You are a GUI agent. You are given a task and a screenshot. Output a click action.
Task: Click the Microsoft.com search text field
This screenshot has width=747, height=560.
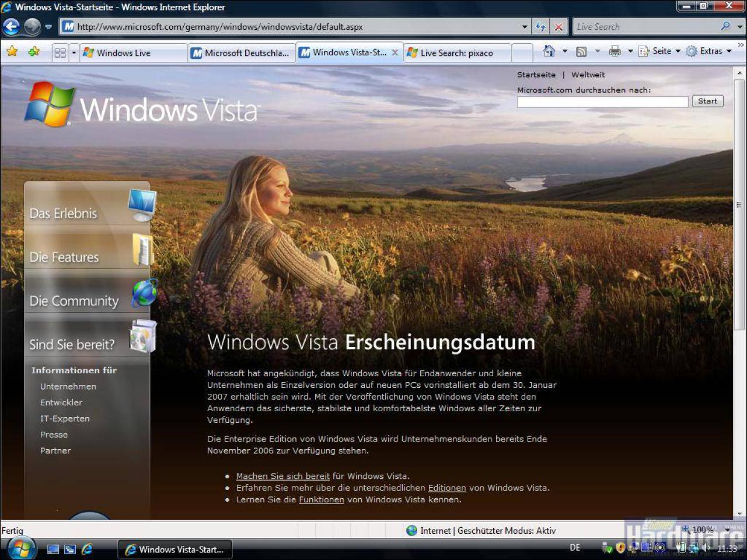coord(603,101)
